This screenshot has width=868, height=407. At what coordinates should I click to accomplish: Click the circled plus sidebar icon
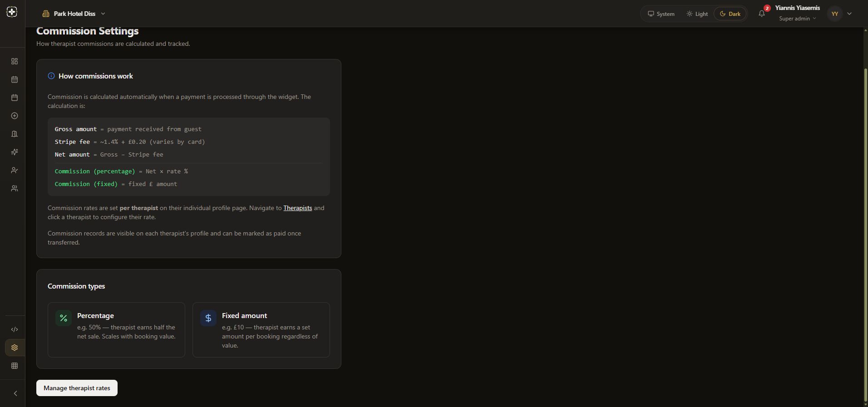15,116
